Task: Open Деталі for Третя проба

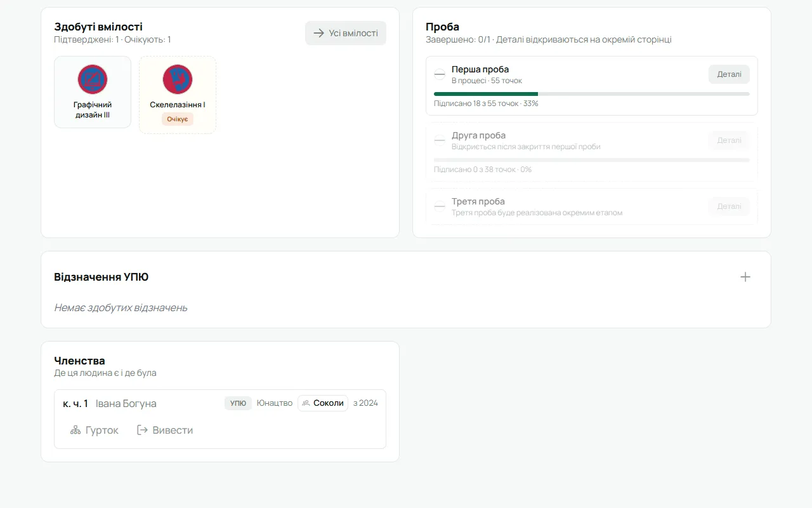Action: coord(729,206)
